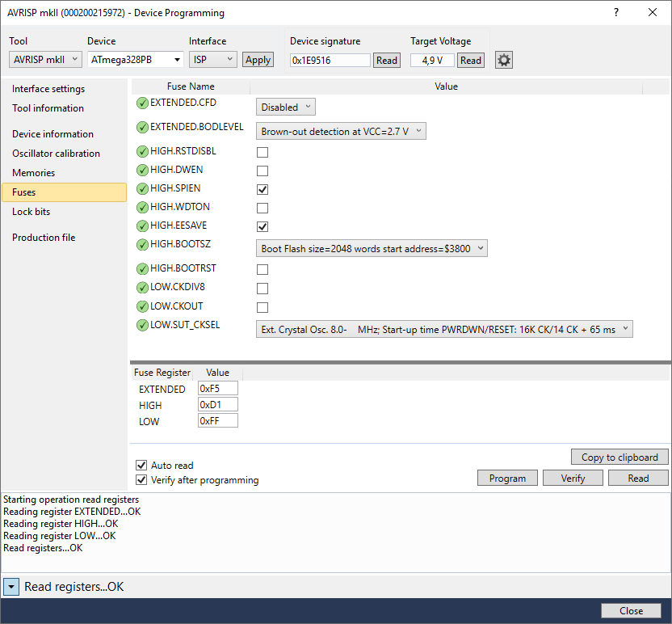Open the EXTENDED.CFD Disabled dropdown

(x=286, y=107)
